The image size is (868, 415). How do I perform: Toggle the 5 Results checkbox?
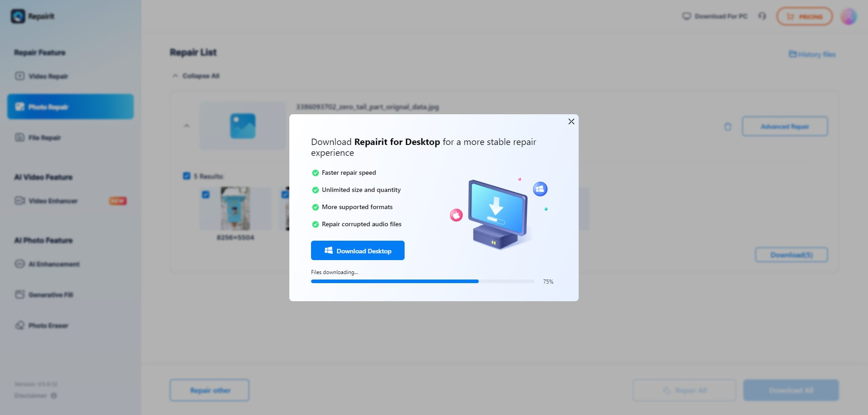click(x=186, y=176)
